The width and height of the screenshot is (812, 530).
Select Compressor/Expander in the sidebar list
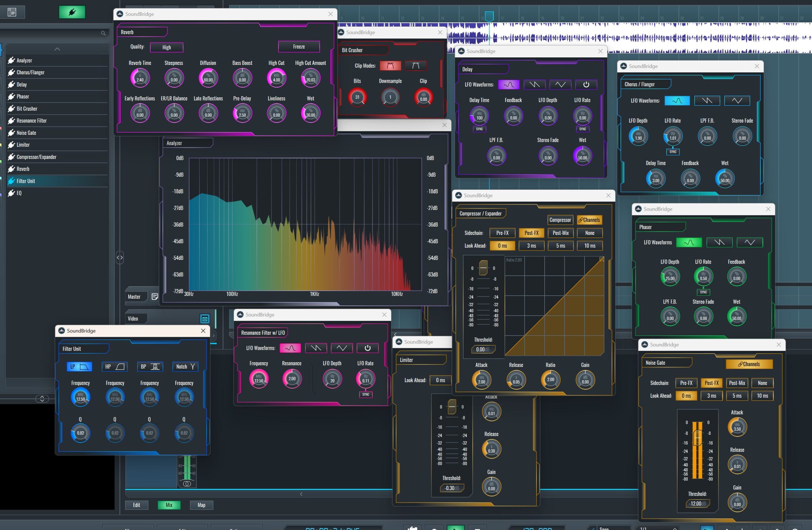tap(57, 157)
